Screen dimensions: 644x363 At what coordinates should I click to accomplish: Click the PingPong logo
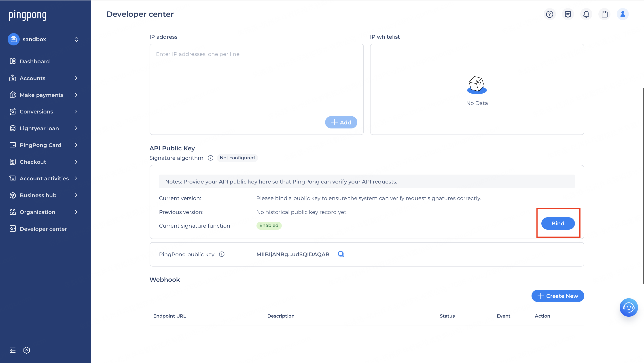[28, 15]
